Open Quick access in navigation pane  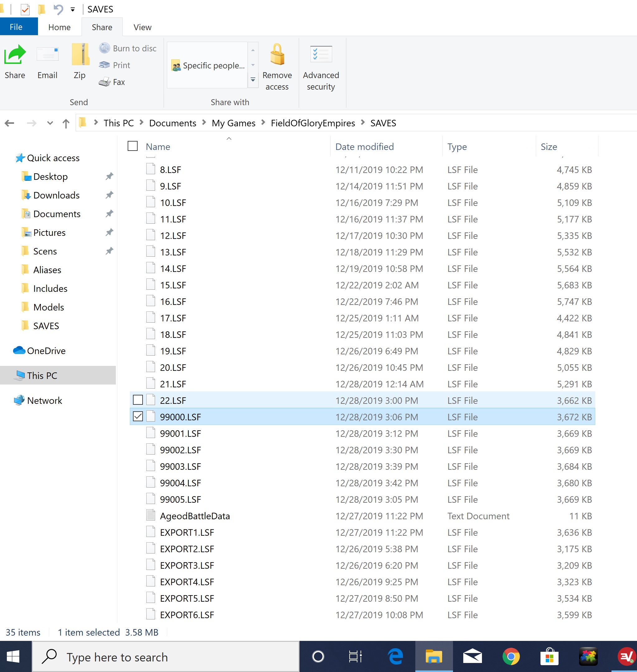pos(48,158)
